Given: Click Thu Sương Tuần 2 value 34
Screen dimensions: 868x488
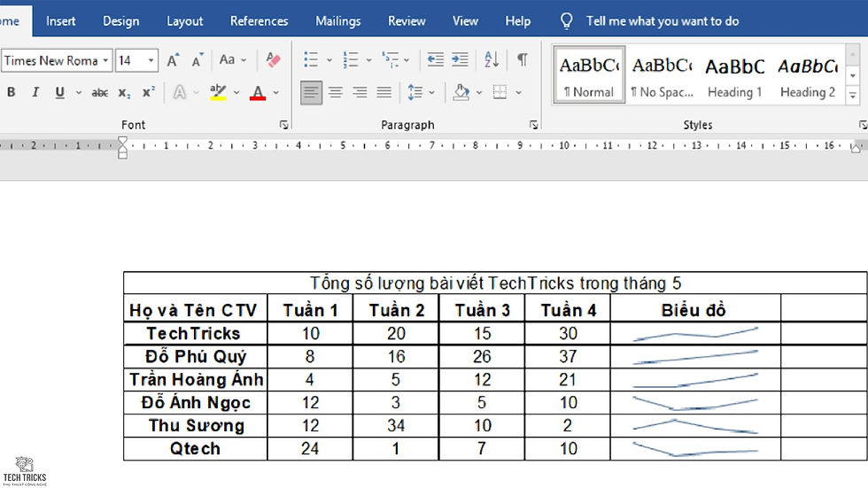Looking at the screenshot, I should [x=396, y=425].
